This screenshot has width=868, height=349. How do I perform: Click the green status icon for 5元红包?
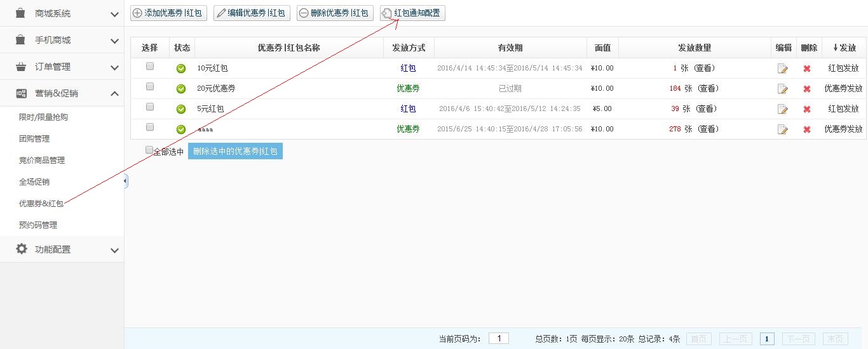pyautogui.click(x=181, y=109)
